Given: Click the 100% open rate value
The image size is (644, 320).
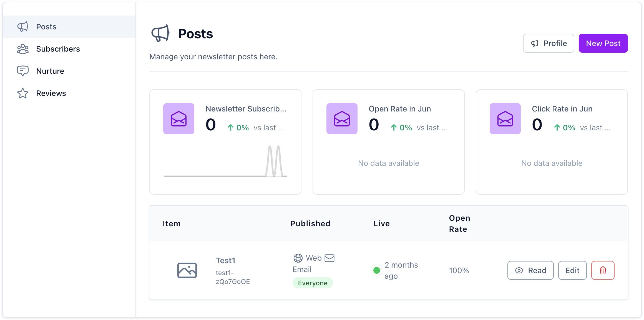Looking at the screenshot, I should pyautogui.click(x=459, y=270).
